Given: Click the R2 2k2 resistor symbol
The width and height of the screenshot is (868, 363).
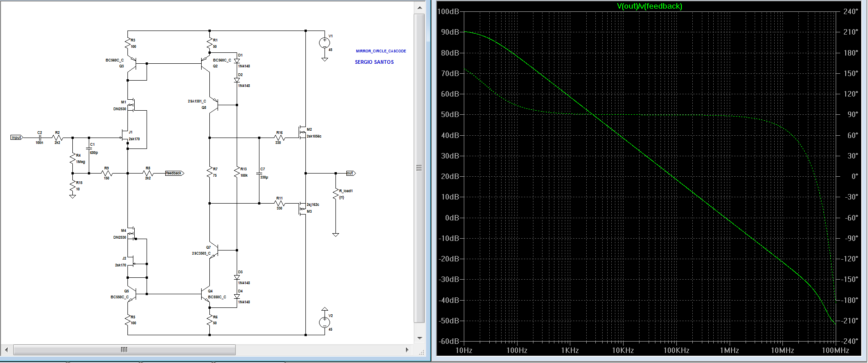Looking at the screenshot, I should point(57,137).
